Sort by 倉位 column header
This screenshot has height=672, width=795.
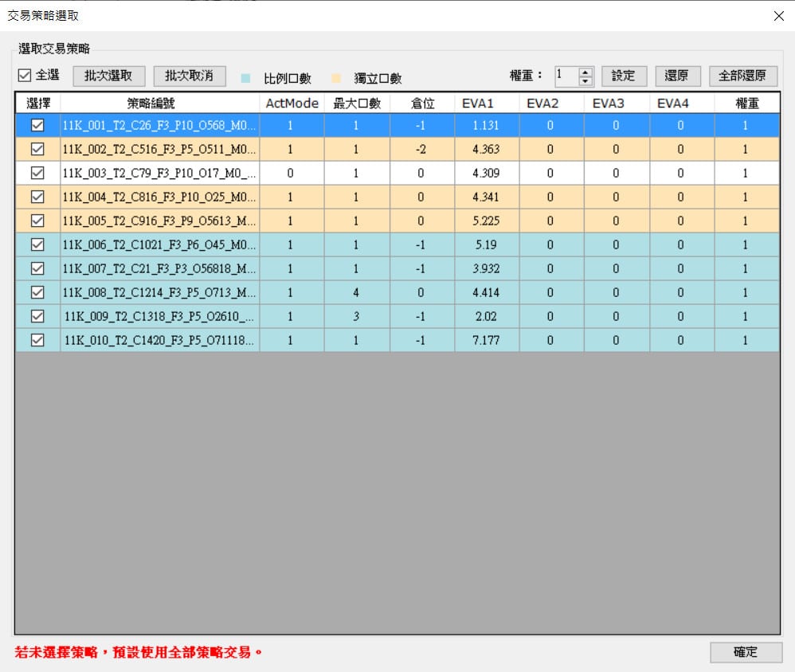coord(422,104)
